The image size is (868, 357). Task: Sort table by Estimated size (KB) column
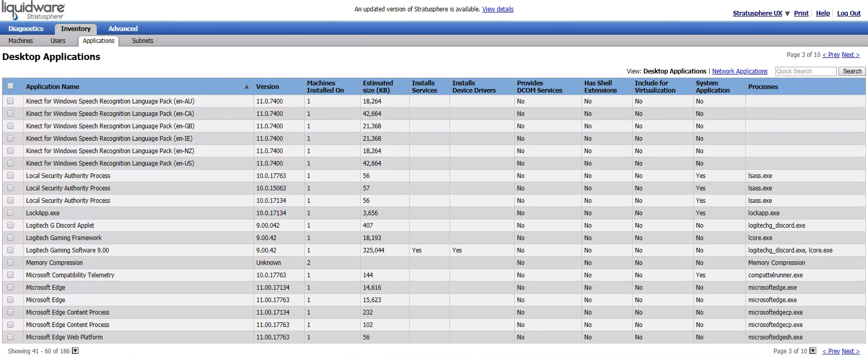(378, 86)
